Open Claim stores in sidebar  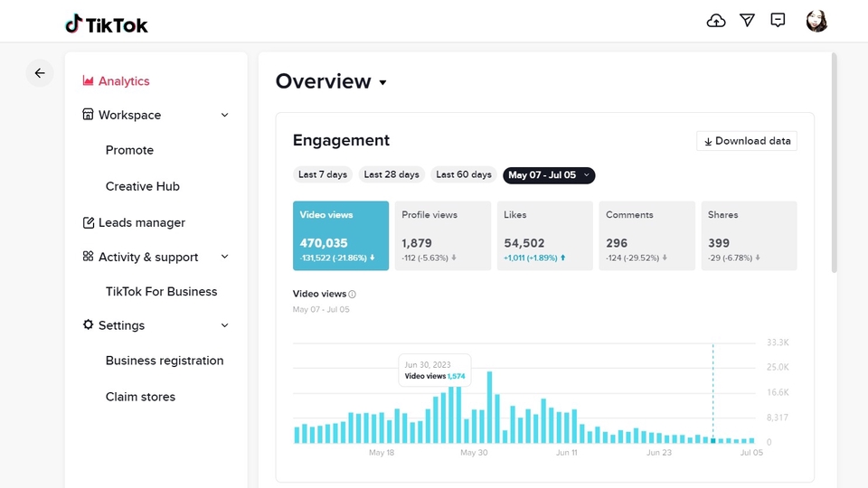140,397
